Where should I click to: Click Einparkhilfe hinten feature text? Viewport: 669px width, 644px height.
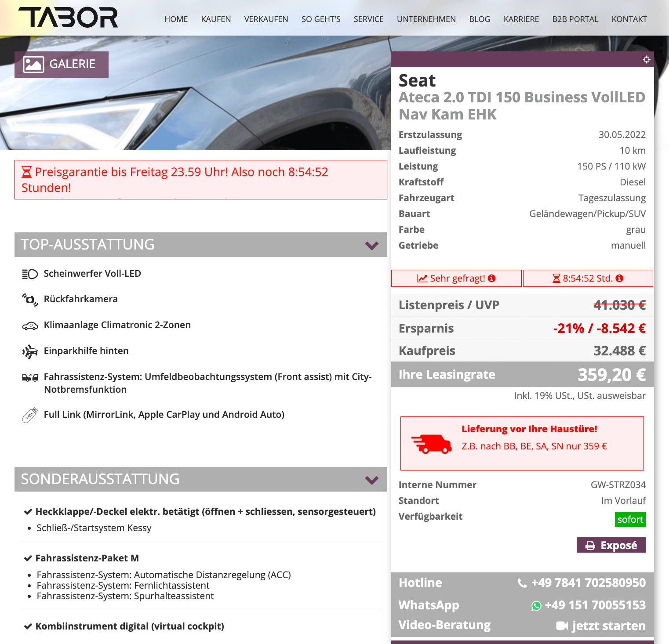86,351
